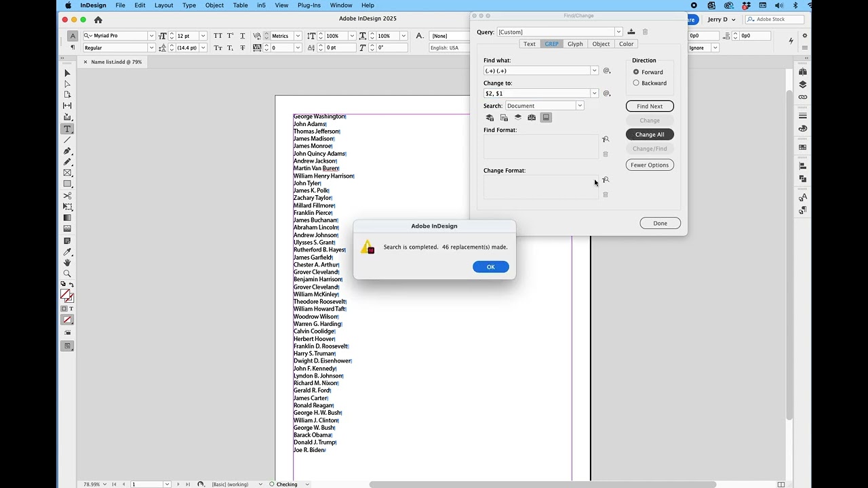
Task: Click the Find Next button
Action: (x=650, y=106)
